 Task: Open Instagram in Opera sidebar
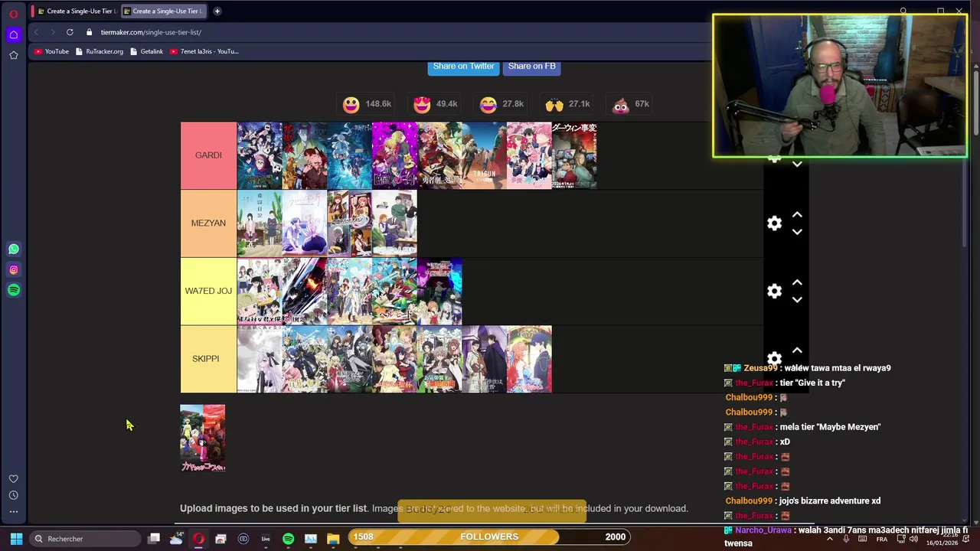[14, 269]
